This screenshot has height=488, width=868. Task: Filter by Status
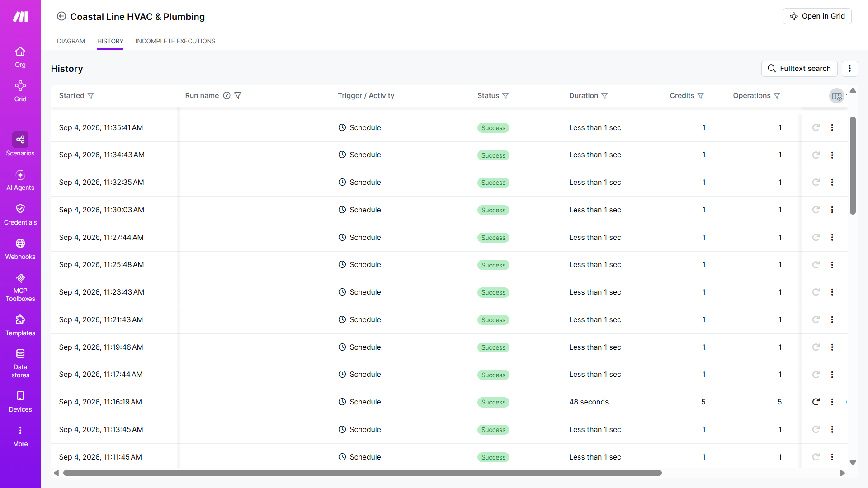505,95
